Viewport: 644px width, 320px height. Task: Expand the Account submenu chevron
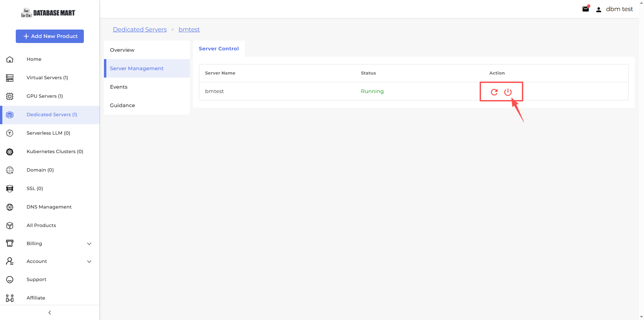(x=89, y=262)
